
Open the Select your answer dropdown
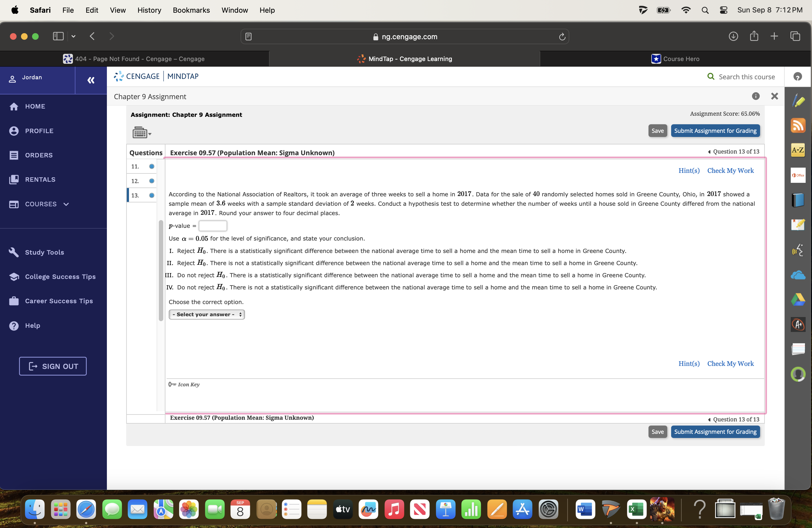206,314
